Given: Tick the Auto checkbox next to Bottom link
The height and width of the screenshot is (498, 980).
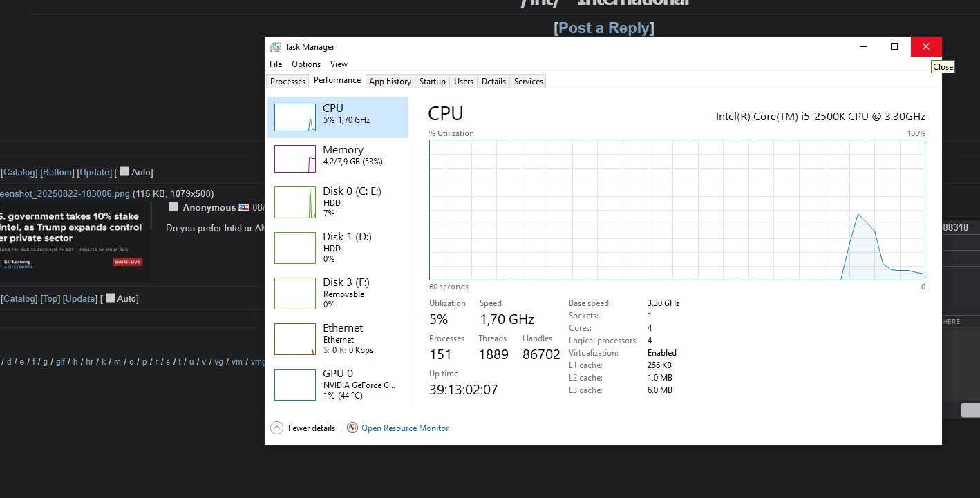Looking at the screenshot, I should click(x=124, y=171).
